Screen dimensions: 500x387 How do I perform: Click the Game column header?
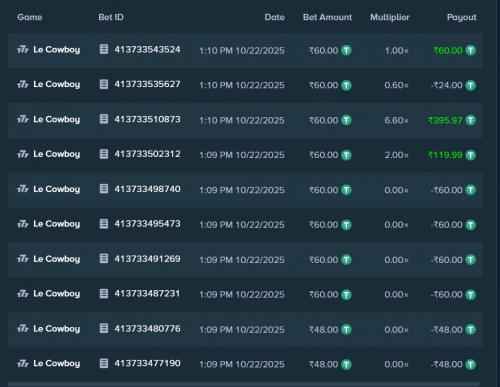click(x=30, y=17)
